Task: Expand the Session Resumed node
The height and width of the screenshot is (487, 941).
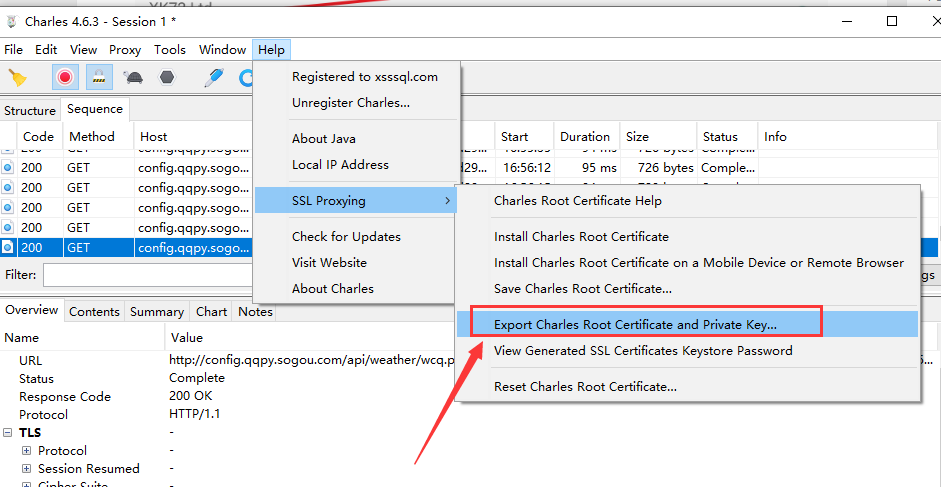Action: click(x=27, y=469)
